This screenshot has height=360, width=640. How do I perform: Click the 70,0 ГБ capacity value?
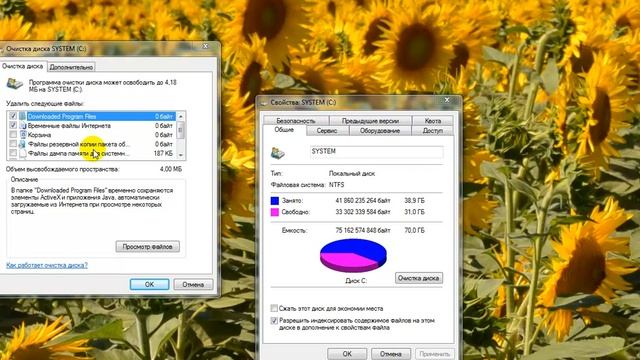(414, 231)
